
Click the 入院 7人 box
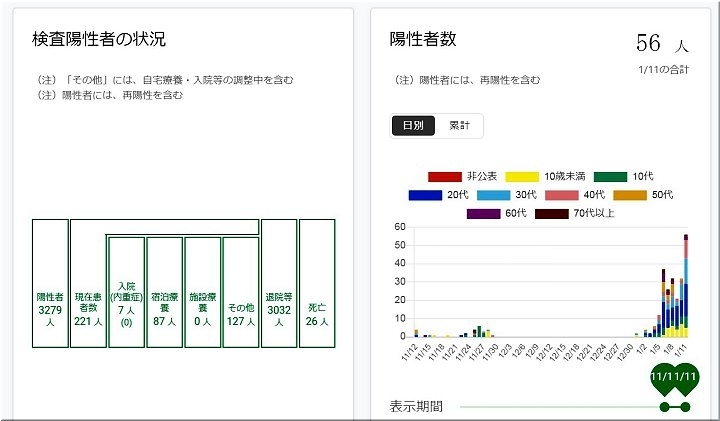coord(126,292)
